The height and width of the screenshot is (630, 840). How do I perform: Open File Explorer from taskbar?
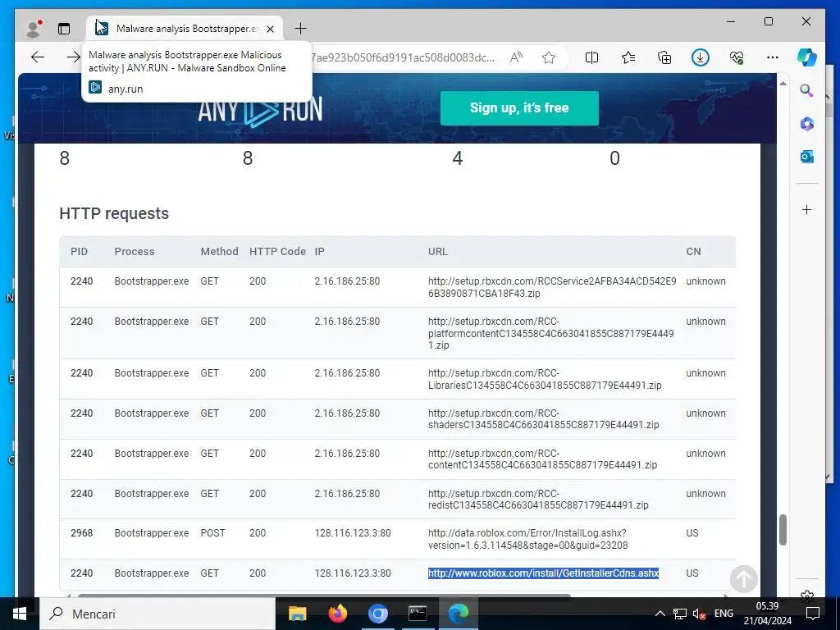point(297,614)
